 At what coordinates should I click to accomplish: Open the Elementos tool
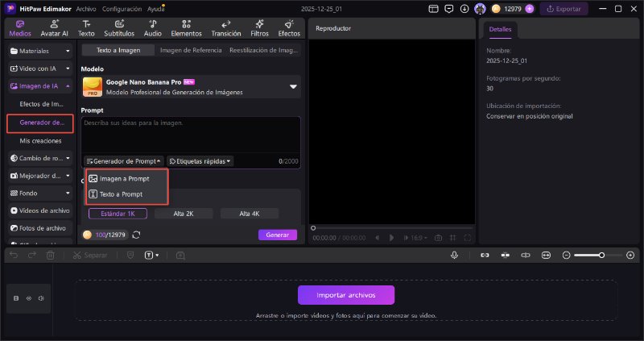click(187, 28)
